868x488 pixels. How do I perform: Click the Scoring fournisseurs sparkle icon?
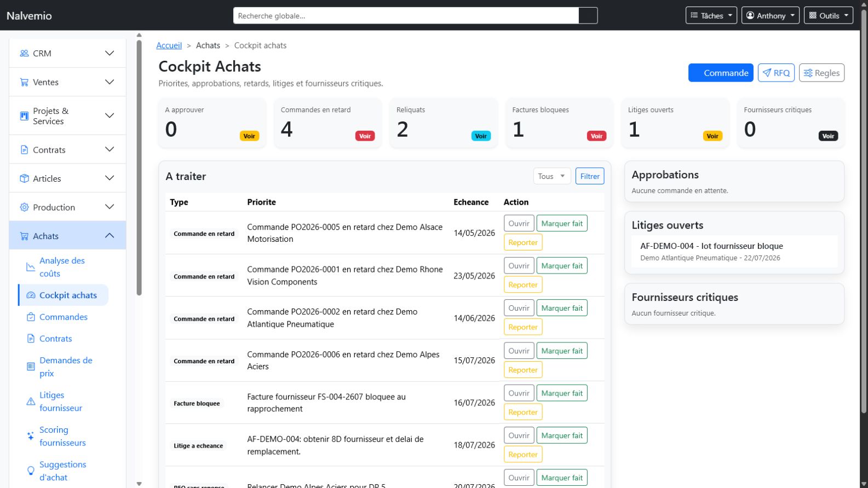pyautogui.click(x=31, y=436)
